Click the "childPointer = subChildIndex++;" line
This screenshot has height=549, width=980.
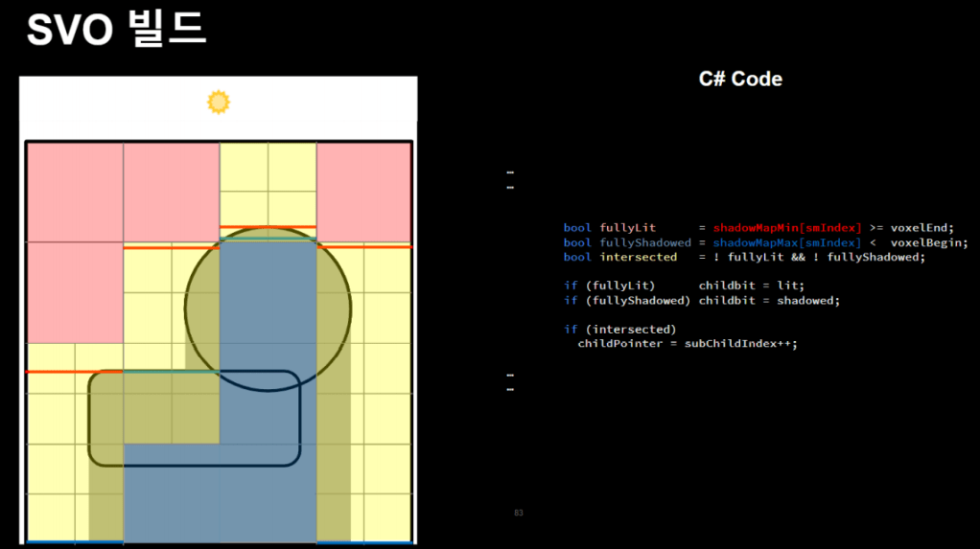pos(687,343)
